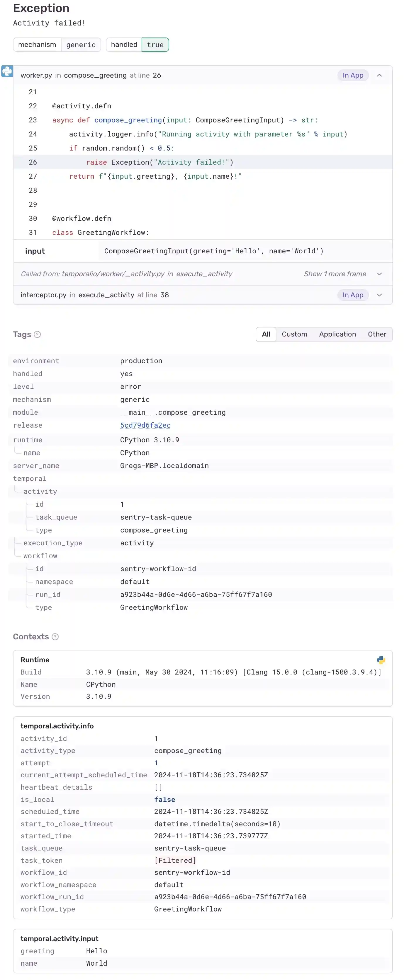
Task: Click the In App badge on interceptor.py frame
Action: 353,295
